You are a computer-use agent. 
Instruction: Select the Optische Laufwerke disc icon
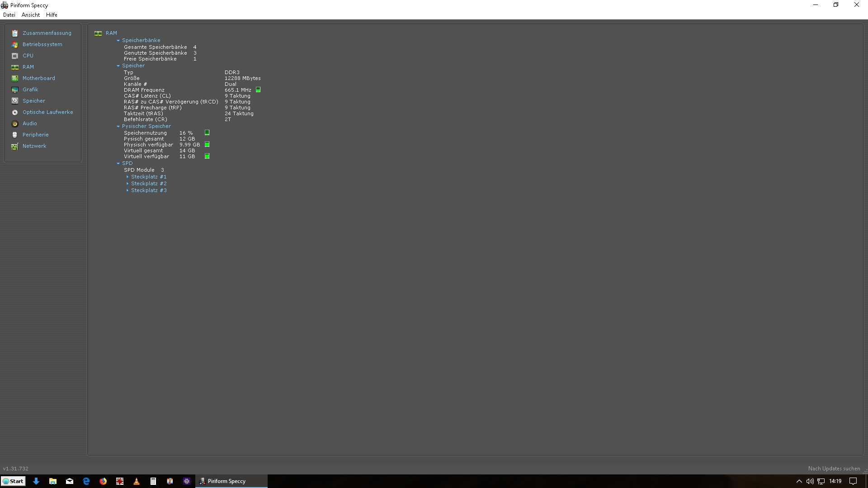[x=15, y=113]
